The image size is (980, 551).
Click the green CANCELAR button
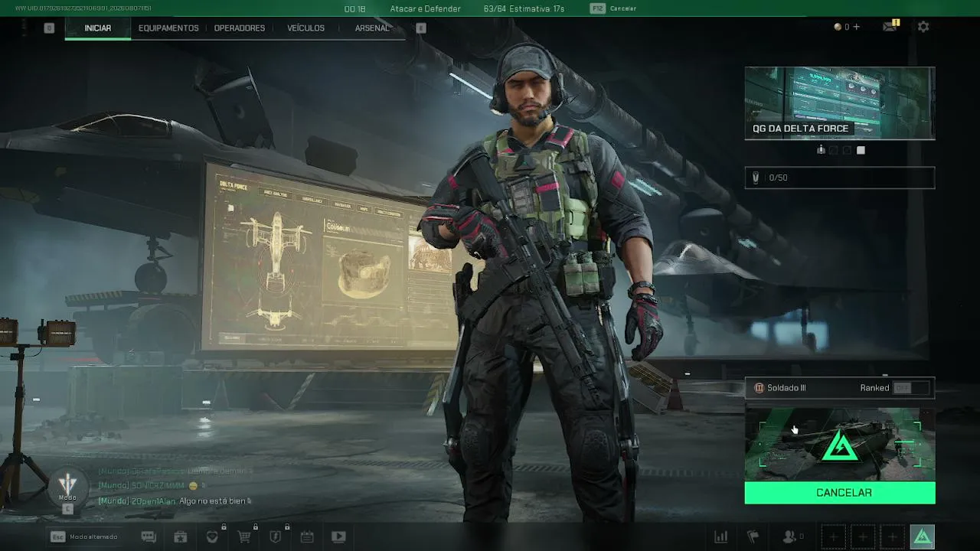(840, 493)
